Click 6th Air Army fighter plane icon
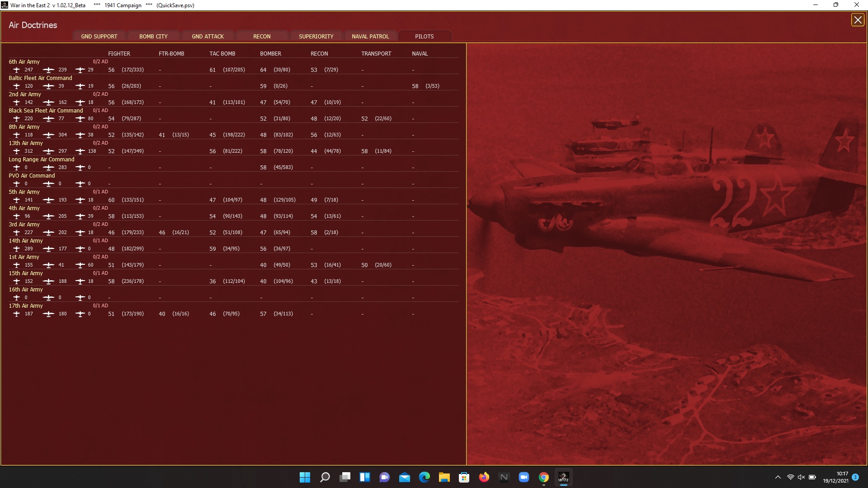868x488 pixels. [x=17, y=70]
